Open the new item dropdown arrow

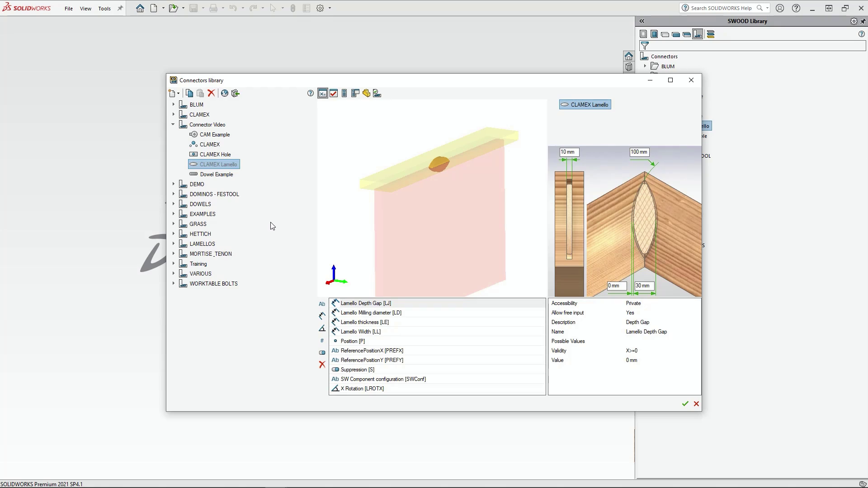[179, 94]
